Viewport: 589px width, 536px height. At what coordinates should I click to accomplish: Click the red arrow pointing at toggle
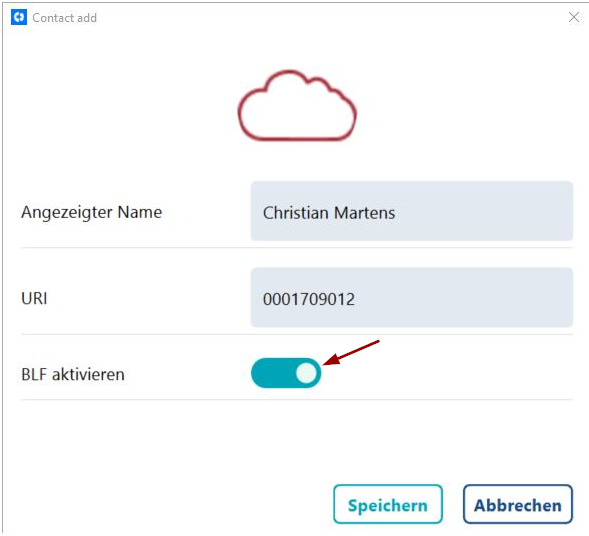click(x=351, y=353)
